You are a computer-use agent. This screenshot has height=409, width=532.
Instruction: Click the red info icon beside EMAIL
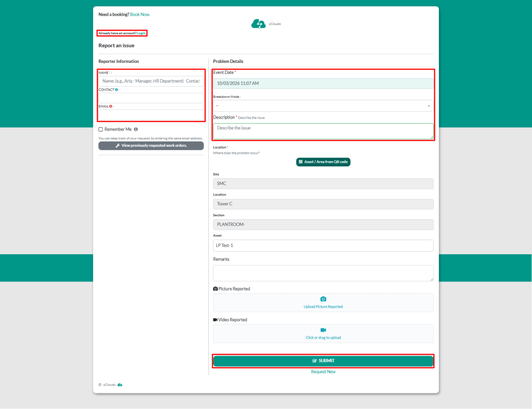pos(111,107)
